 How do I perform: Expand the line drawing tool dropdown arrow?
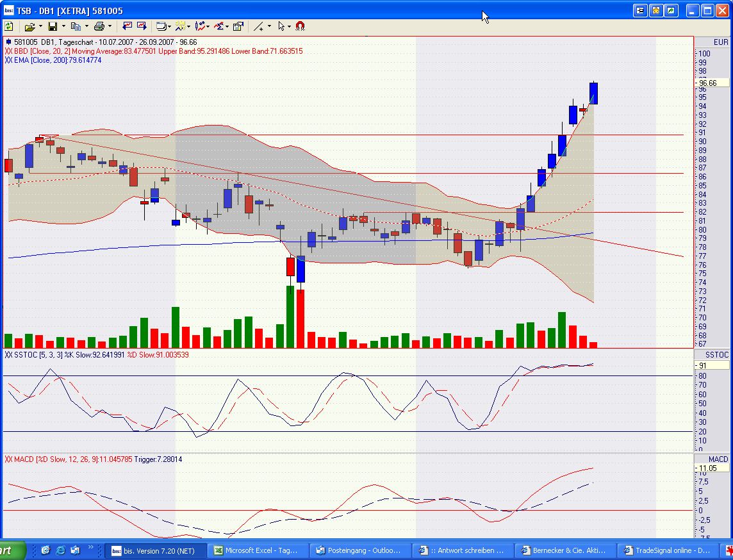269,26
